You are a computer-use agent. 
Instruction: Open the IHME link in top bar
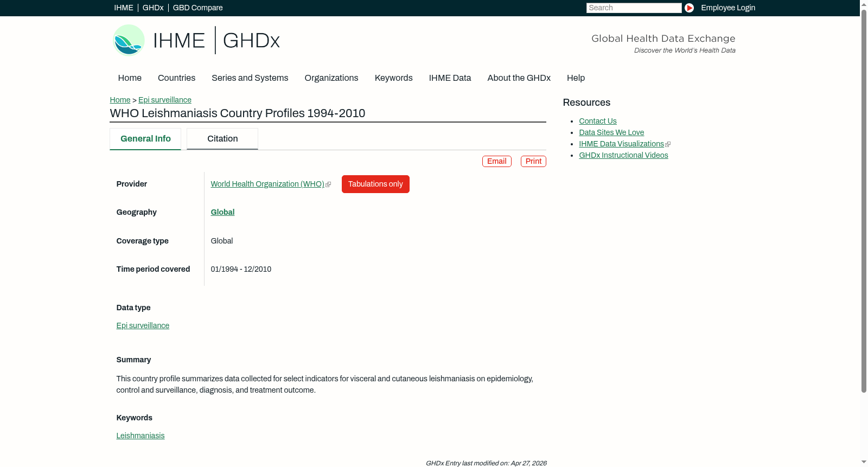124,8
